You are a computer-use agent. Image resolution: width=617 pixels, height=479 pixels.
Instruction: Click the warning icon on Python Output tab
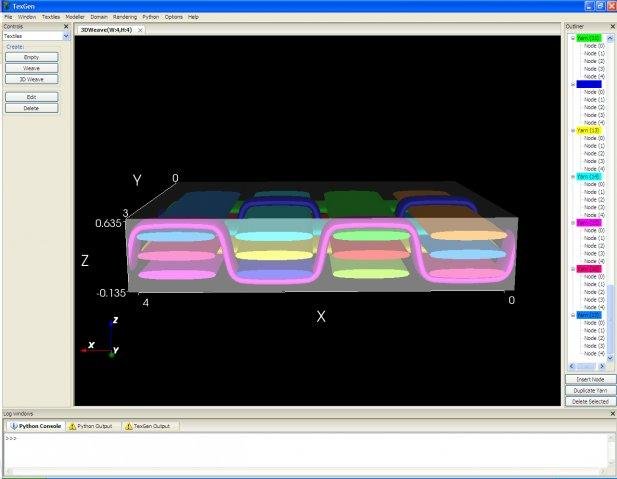72,426
